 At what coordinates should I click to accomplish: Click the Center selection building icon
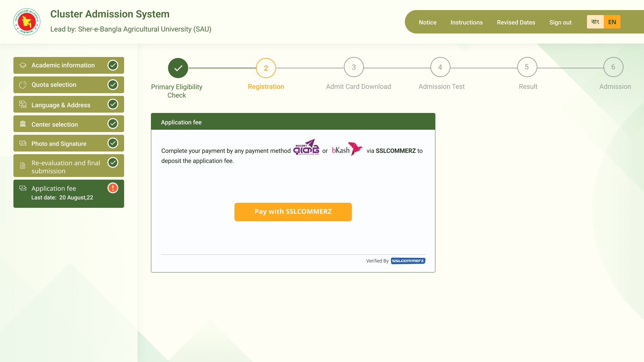click(x=23, y=124)
